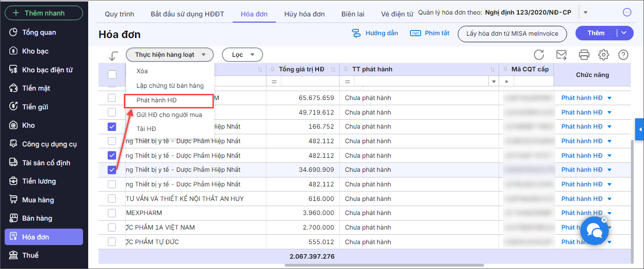Screen dimensions: 644x269
Task: Open Bán hàng in the sidebar
Action: (x=37, y=218)
